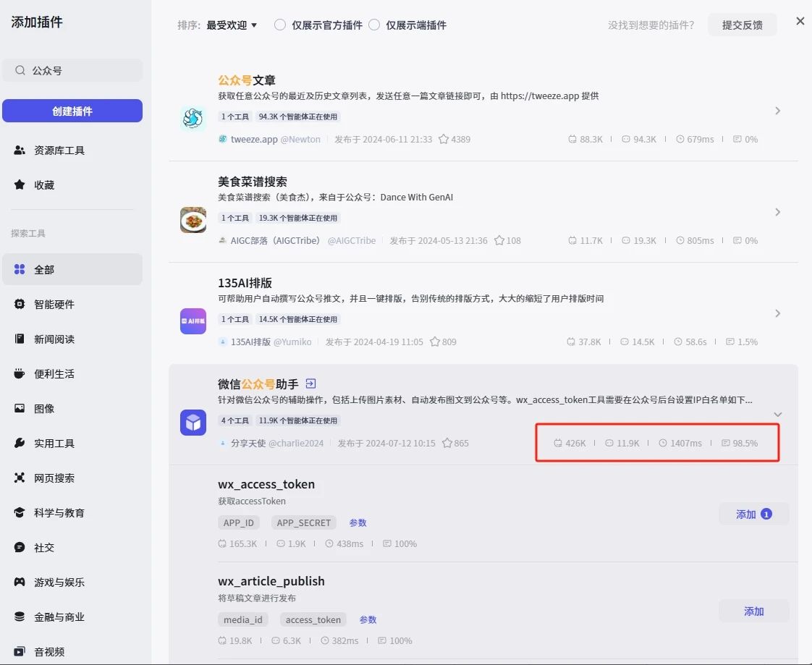Click the 游戏与娱乐 gamepad icon
The width and height of the screenshot is (812, 665).
pos(20,582)
